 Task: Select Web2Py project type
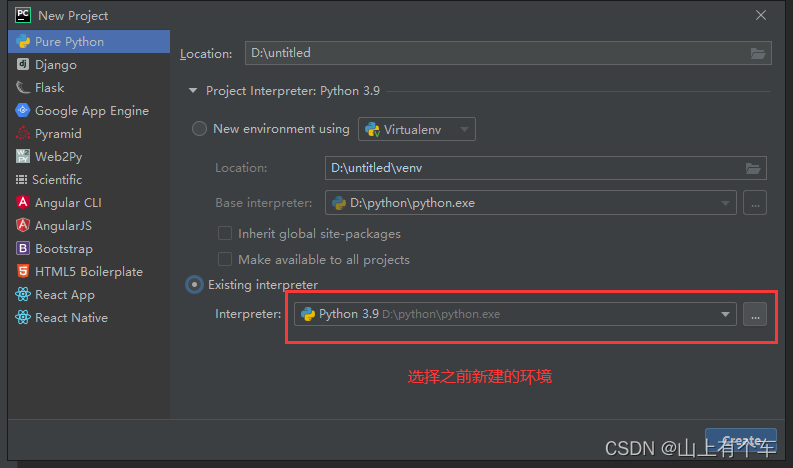tap(89, 156)
